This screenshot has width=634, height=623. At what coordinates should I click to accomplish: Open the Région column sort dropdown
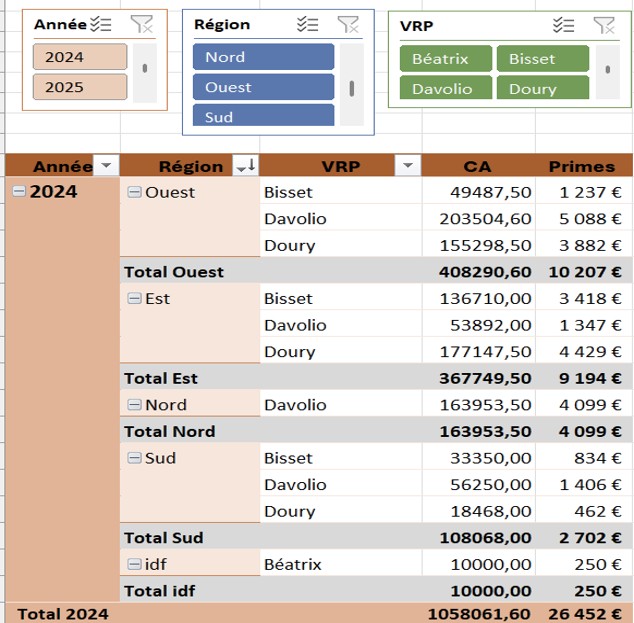(245, 166)
